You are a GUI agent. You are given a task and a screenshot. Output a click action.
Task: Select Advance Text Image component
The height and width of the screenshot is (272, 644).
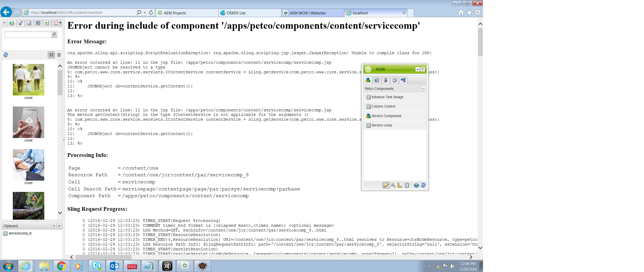tap(387, 97)
